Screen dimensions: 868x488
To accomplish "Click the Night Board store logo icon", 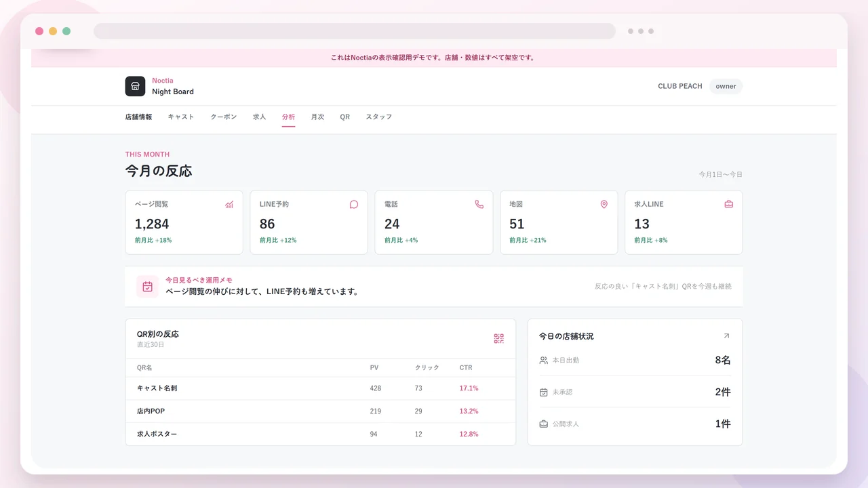I will pos(135,86).
